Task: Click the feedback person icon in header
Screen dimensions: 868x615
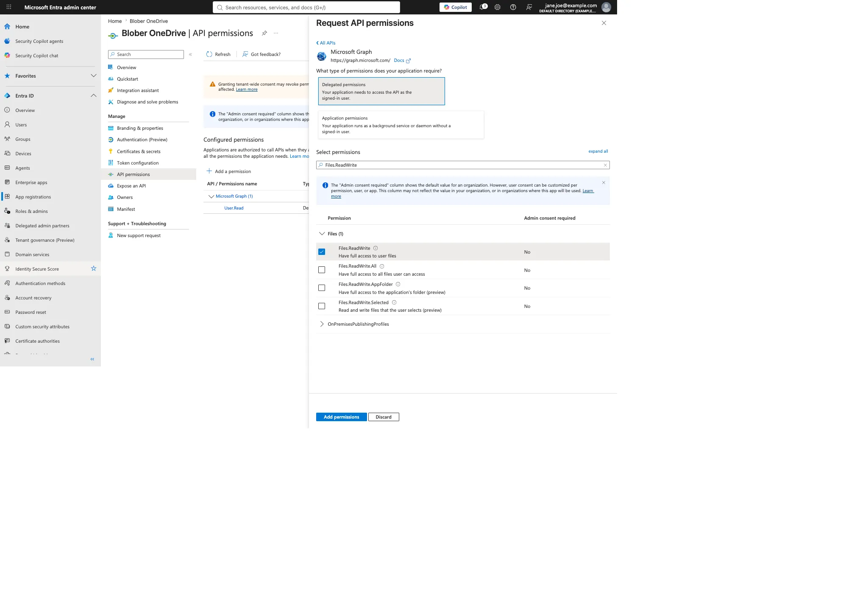Action: (529, 7)
